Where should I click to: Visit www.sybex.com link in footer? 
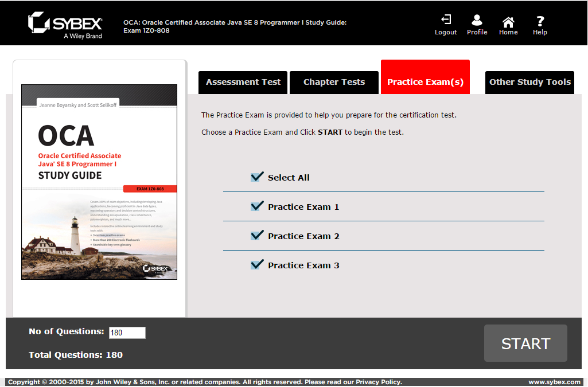pos(554,382)
